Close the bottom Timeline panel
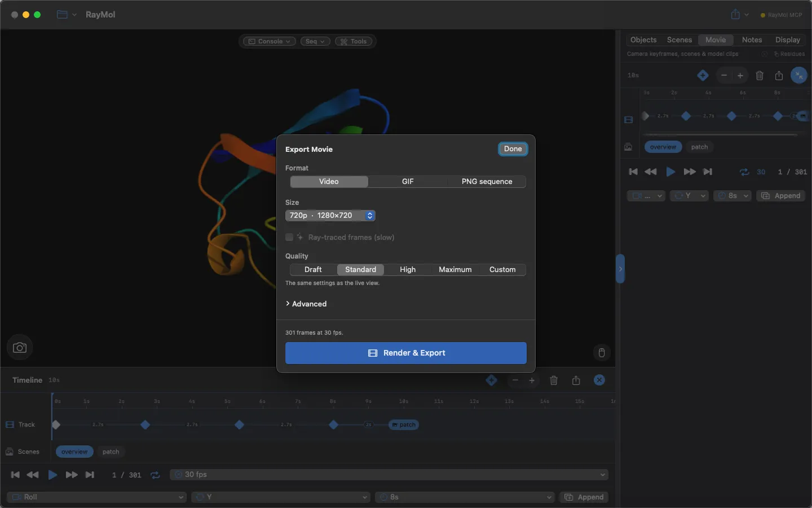The width and height of the screenshot is (812, 508). tap(599, 380)
